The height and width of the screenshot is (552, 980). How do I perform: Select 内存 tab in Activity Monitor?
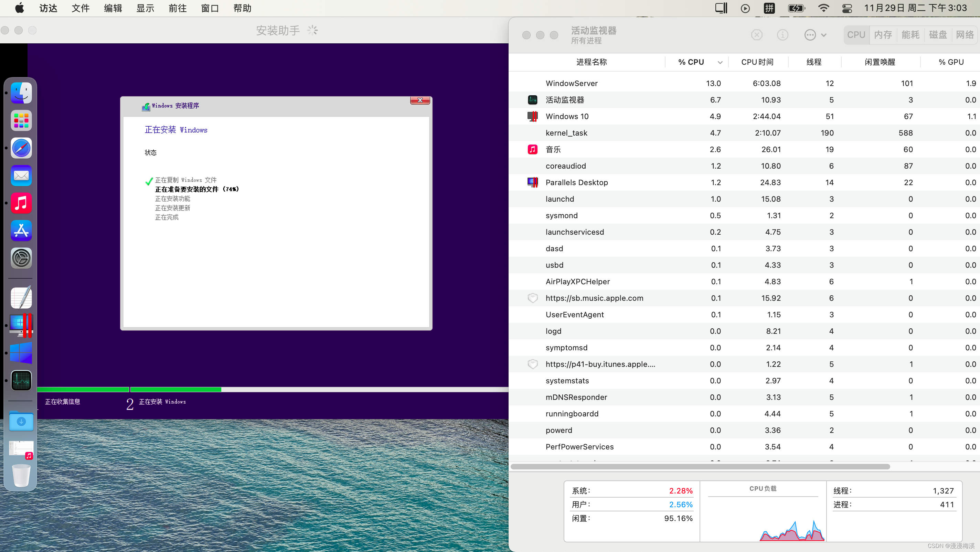pos(883,34)
